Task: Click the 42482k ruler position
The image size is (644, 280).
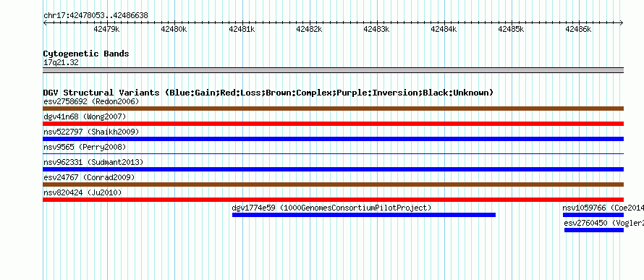Action: [x=309, y=29]
